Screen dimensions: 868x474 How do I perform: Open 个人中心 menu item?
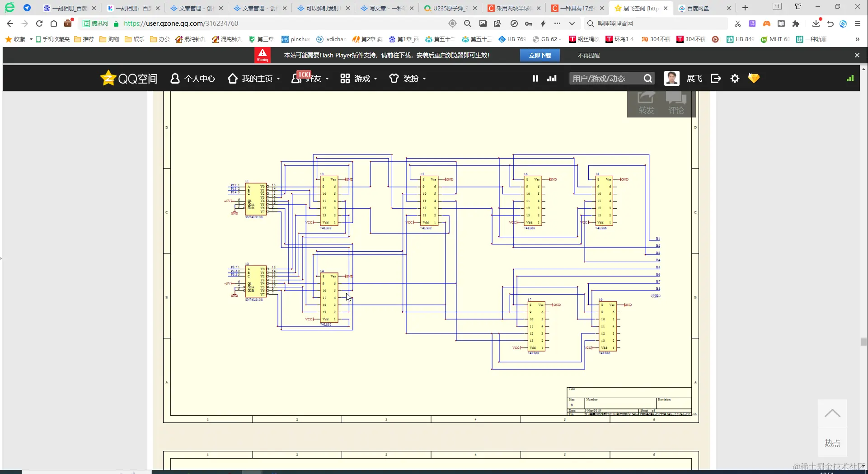192,79
